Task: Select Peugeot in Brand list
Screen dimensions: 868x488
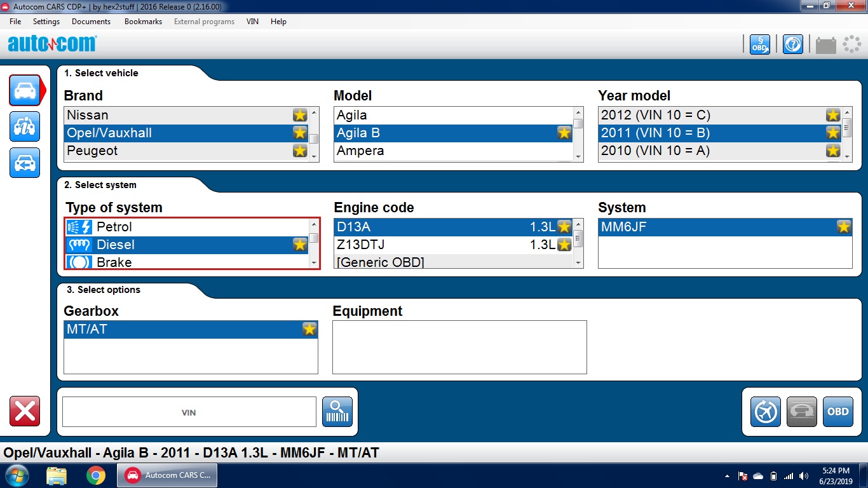Action: pos(186,151)
